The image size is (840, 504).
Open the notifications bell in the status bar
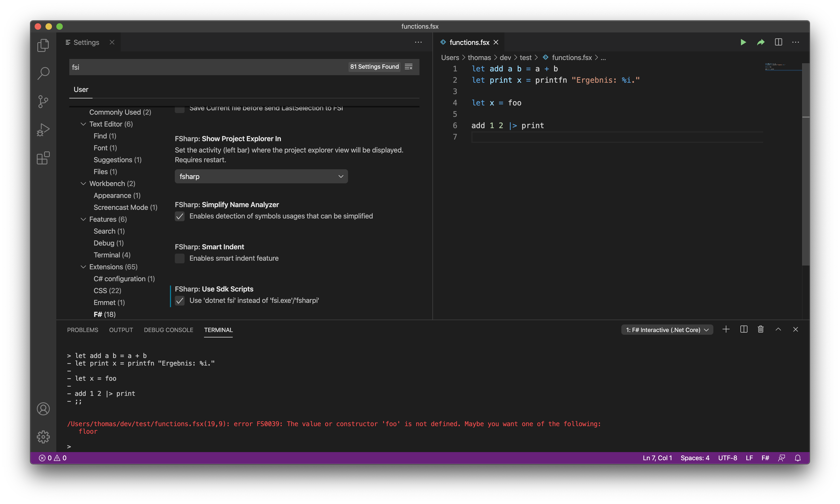click(798, 458)
